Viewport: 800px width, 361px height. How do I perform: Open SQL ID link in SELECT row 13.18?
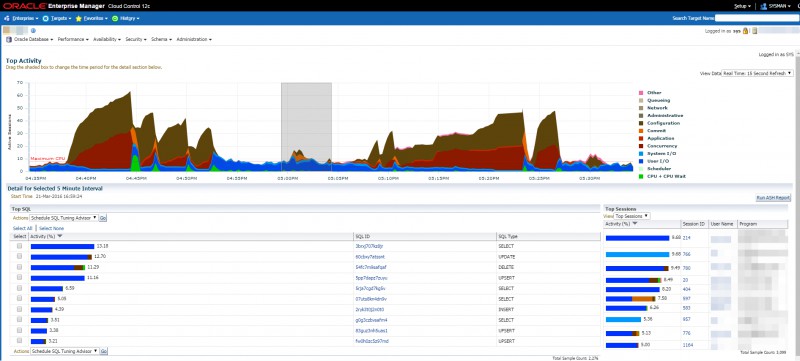[x=369, y=246]
